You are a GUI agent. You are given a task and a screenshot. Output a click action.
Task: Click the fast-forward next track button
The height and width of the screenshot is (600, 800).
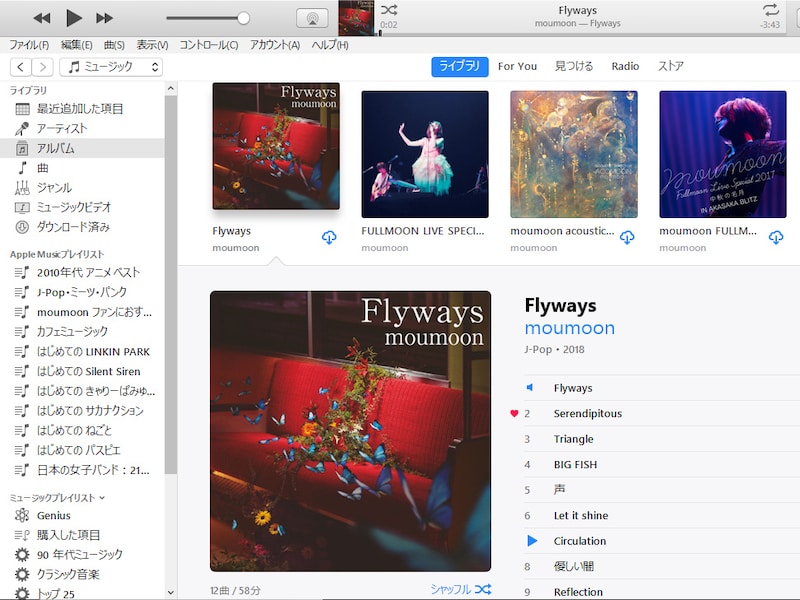(104, 18)
